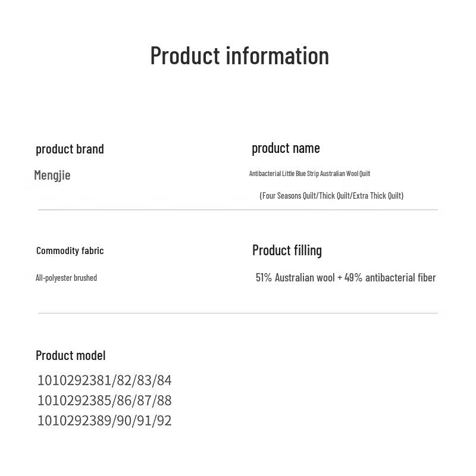Click the "Product filling" label

(287, 250)
